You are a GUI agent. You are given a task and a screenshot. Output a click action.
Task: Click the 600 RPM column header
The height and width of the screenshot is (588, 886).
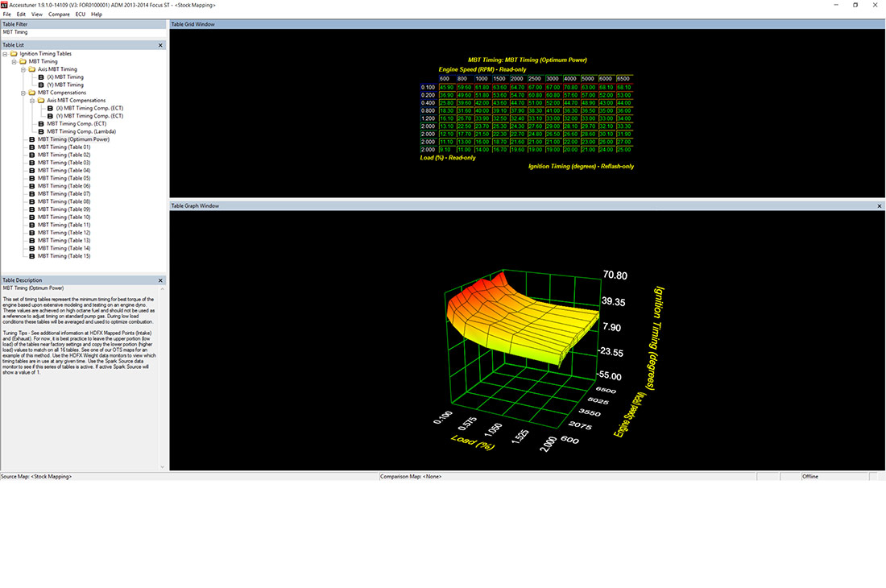tap(446, 79)
